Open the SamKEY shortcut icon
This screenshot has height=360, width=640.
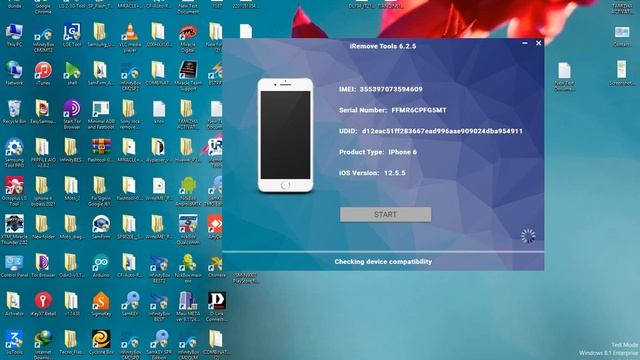click(x=130, y=304)
